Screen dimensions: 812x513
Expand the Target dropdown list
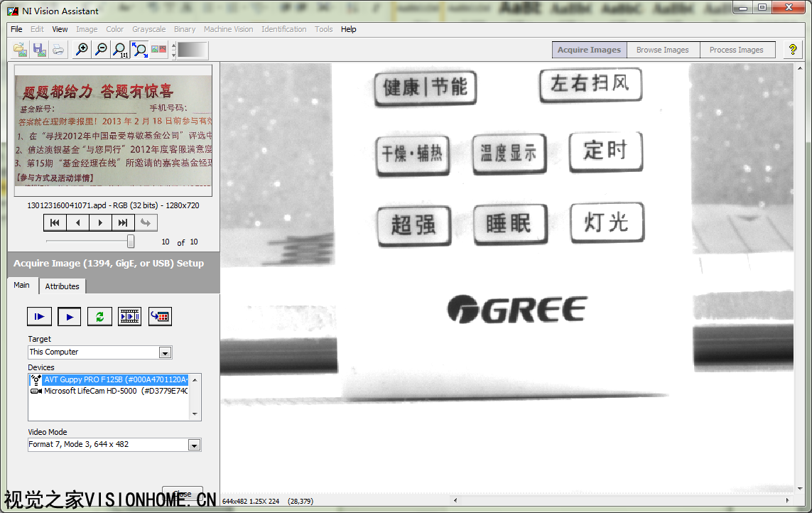[x=165, y=352]
